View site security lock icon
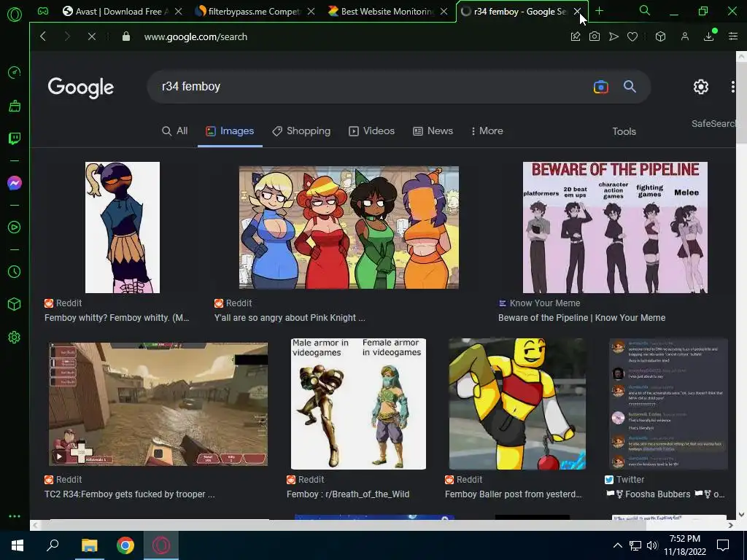This screenshot has height=560, width=747. [x=125, y=36]
